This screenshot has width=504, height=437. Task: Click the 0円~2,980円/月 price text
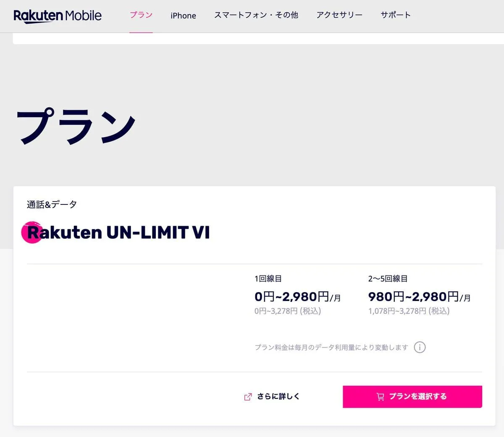(297, 297)
